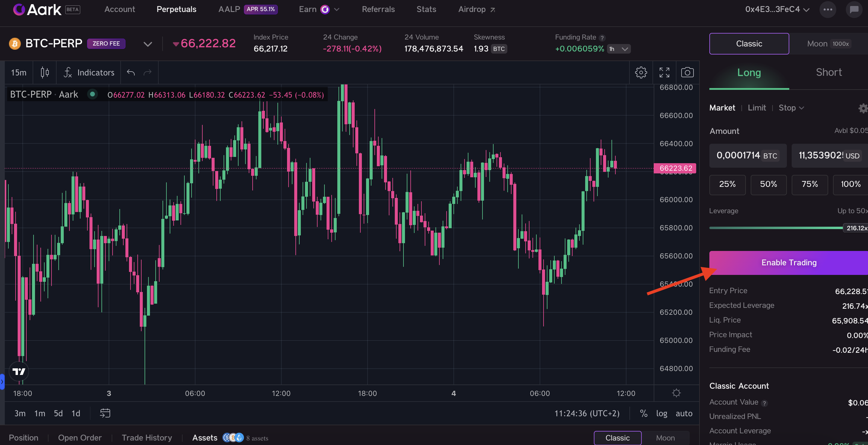Image resolution: width=868 pixels, height=445 pixels.
Task: Select Classic in the bottom account toggle
Action: click(618, 438)
